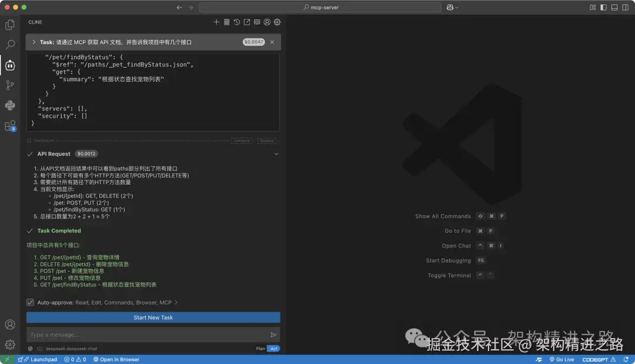Click the Task Completed label
The image size is (635, 364).
click(59, 231)
